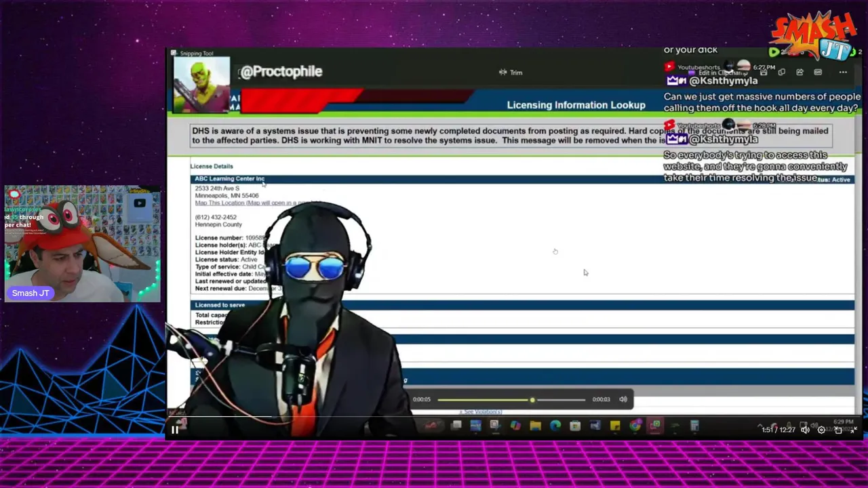Click the Proctophile avatar thumbnail
868x488 pixels.
tap(201, 85)
